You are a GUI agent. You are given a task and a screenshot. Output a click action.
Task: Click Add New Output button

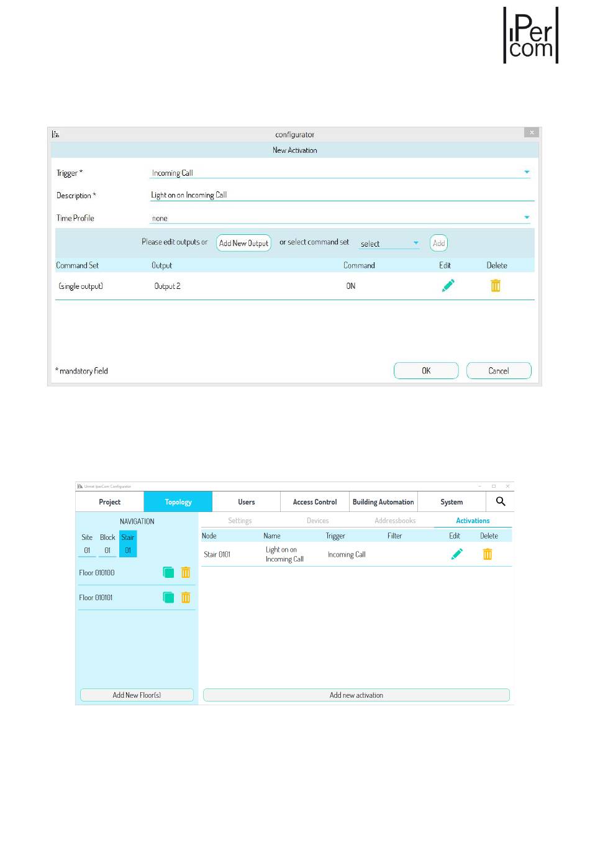pos(244,243)
